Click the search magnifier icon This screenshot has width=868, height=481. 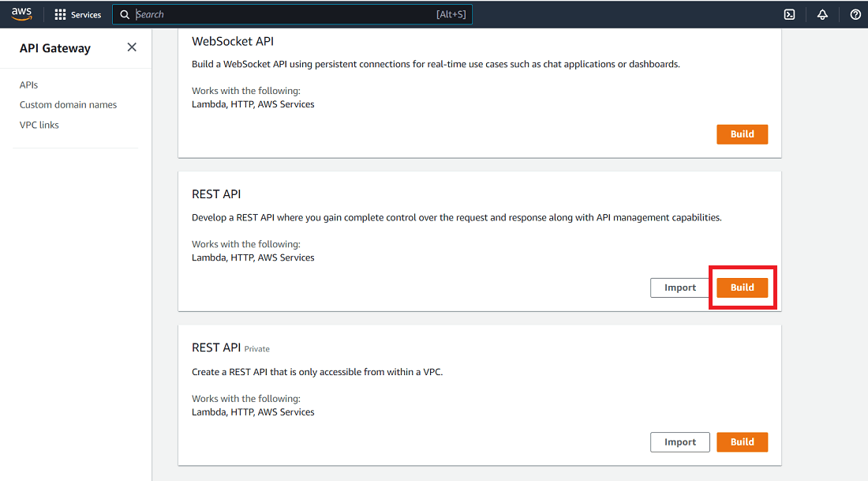coord(125,14)
